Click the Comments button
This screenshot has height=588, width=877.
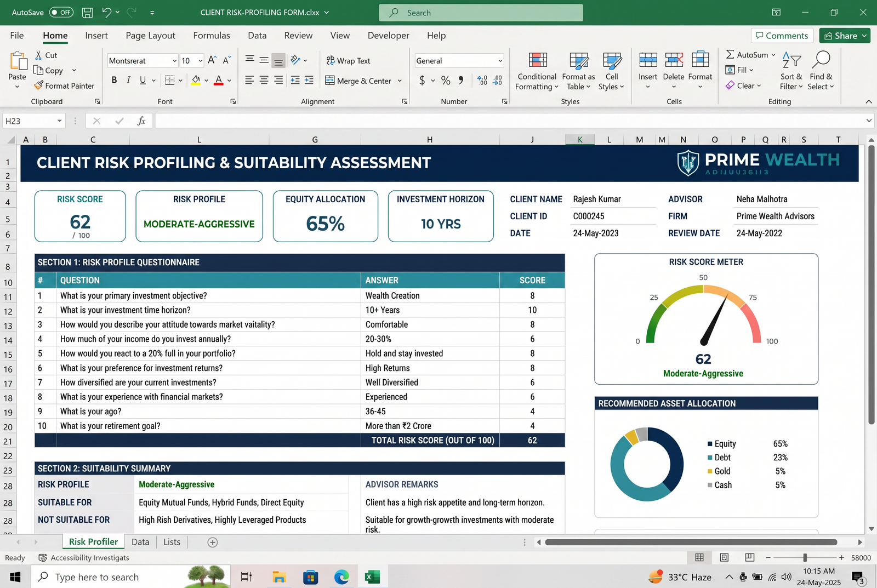(x=782, y=36)
